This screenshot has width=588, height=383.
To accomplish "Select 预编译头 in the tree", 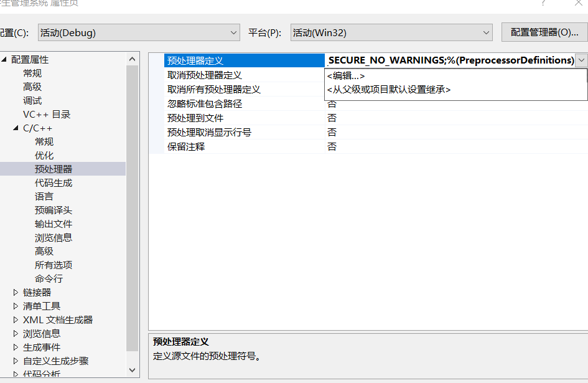I will pyautogui.click(x=54, y=210).
